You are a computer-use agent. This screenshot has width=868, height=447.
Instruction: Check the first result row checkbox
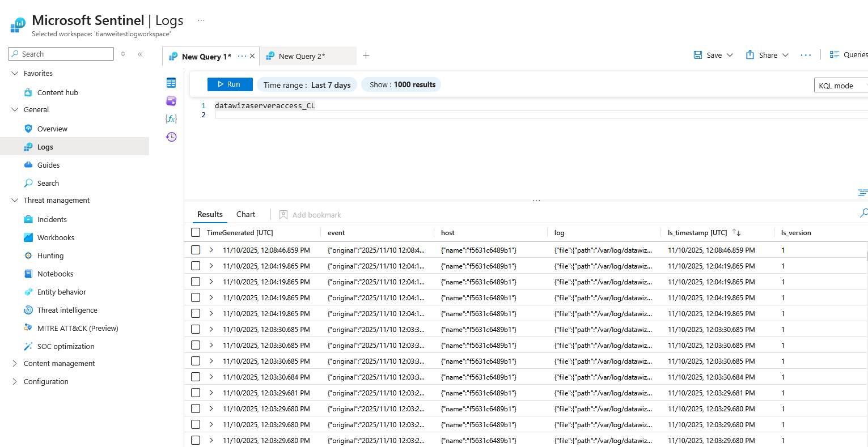tap(196, 250)
